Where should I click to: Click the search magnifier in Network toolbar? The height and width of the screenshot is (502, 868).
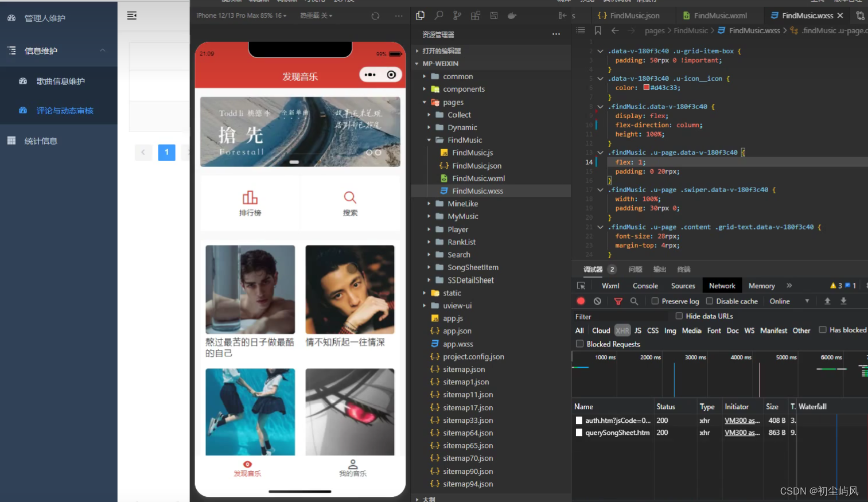click(634, 301)
